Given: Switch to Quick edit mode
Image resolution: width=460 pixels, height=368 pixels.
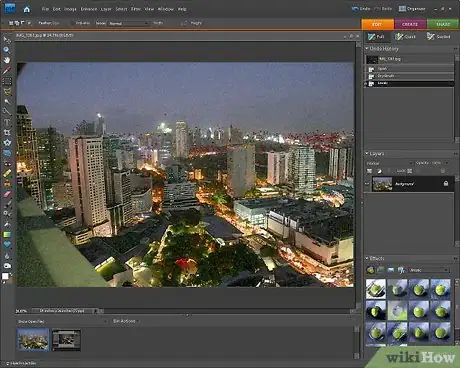Looking at the screenshot, I should tap(405, 37).
